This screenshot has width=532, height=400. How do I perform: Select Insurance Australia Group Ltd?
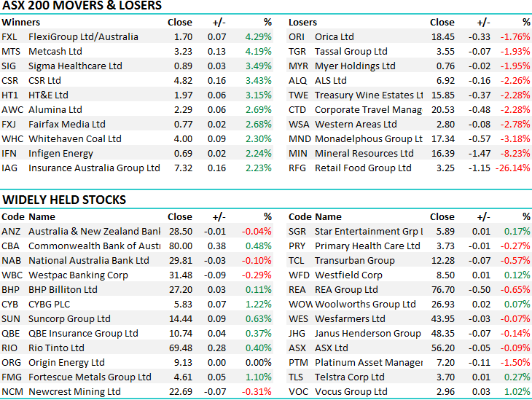click(x=94, y=168)
